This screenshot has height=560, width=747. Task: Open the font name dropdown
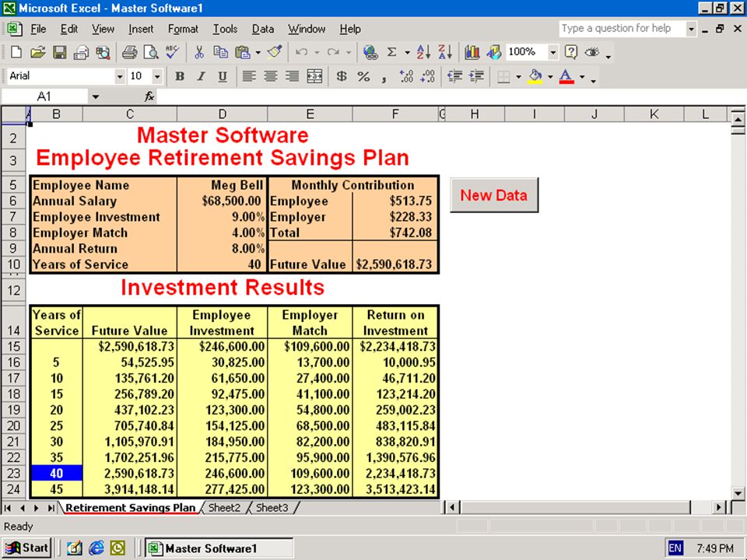coord(120,76)
